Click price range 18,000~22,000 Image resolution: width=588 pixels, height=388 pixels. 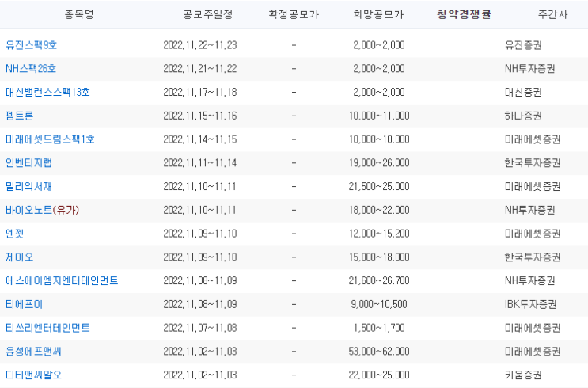[379, 211]
